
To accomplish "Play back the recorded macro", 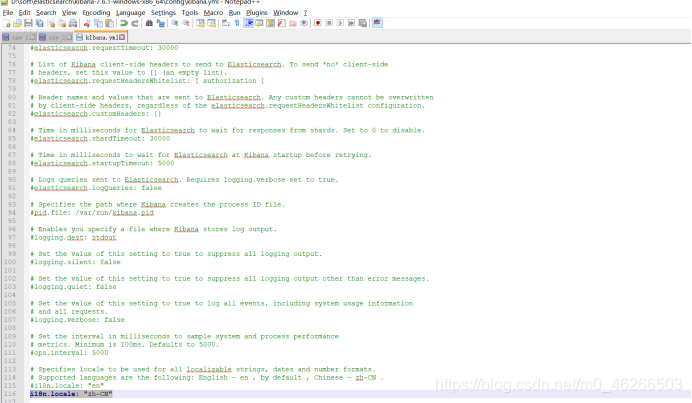I will click(x=340, y=23).
